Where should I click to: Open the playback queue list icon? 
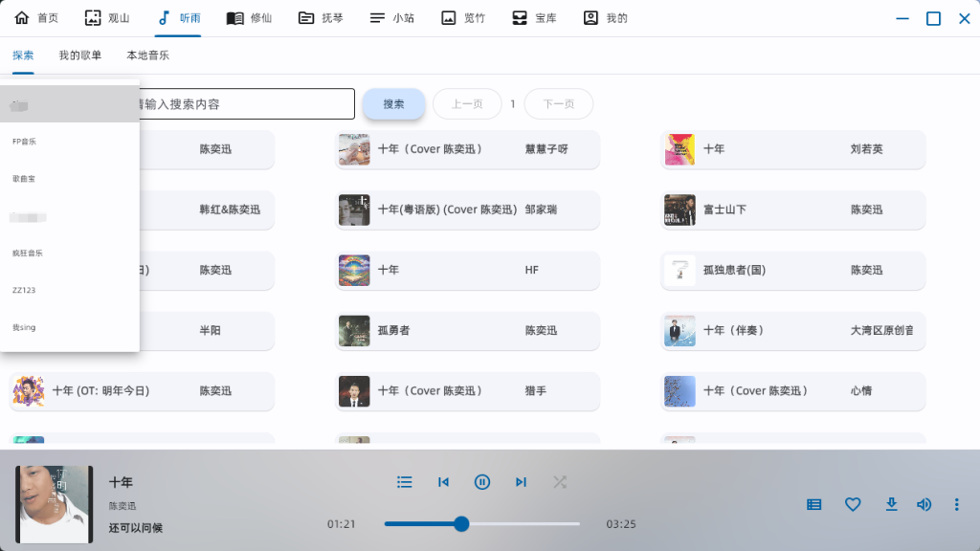pyautogui.click(x=405, y=482)
